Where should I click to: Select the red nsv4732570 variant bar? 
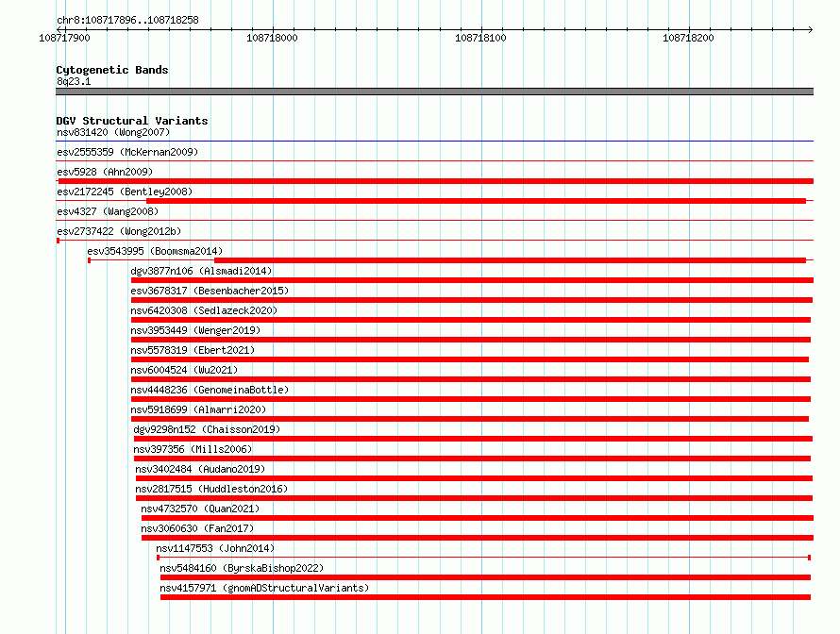pos(478,518)
